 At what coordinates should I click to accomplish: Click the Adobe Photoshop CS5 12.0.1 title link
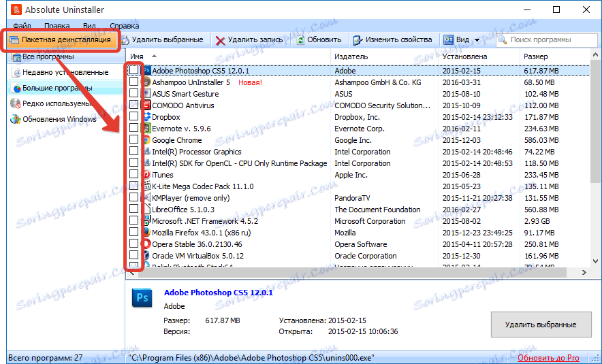(219, 293)
